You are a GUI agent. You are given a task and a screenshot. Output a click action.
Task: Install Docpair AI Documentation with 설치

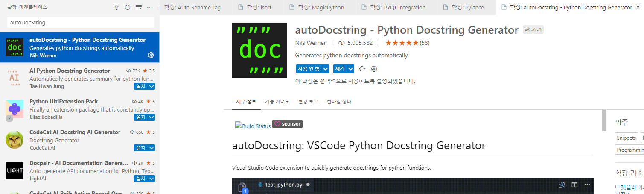[x=141, y=179]
